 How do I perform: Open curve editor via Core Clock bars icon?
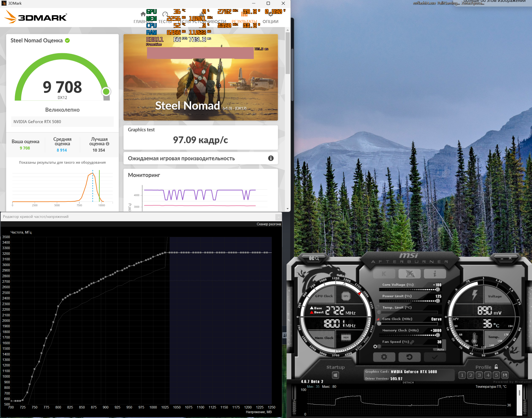pyautogui.click(x=378, y=319)
